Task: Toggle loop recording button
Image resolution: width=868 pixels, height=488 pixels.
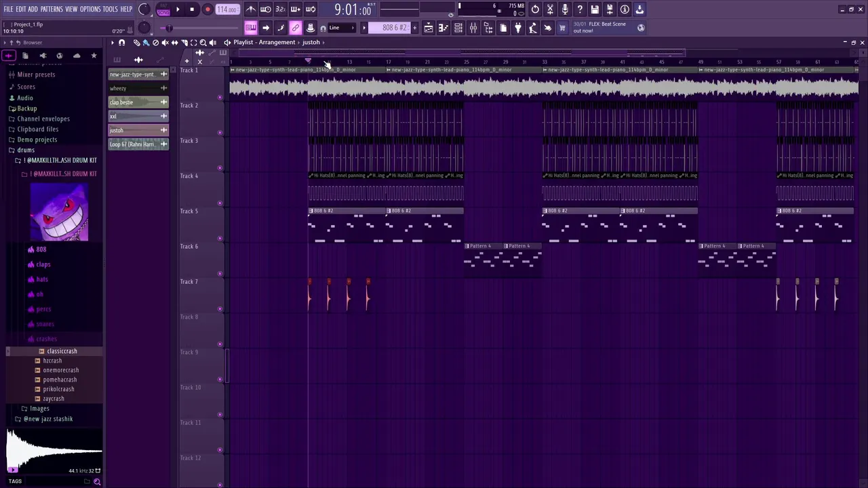Action: click(x=311, y=9)
